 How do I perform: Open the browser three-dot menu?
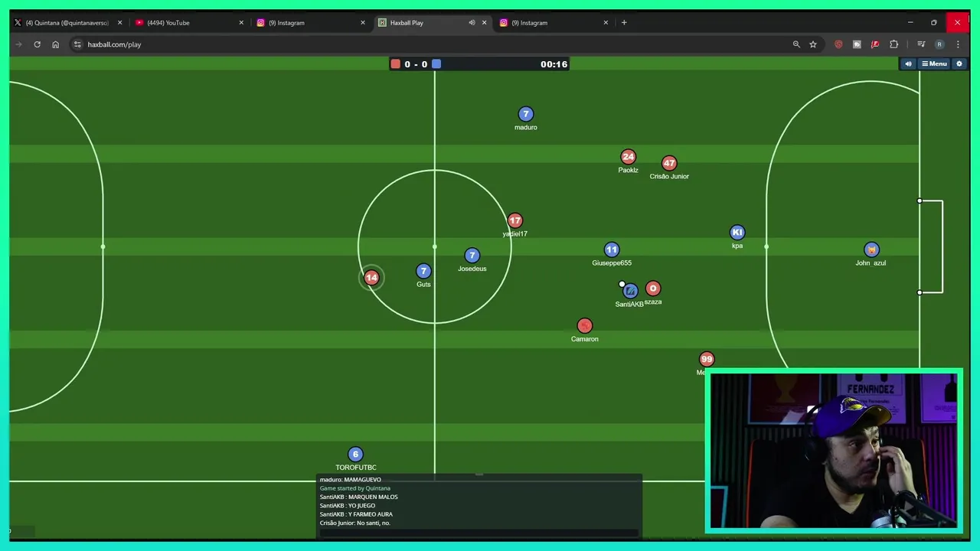pos(958,44)
